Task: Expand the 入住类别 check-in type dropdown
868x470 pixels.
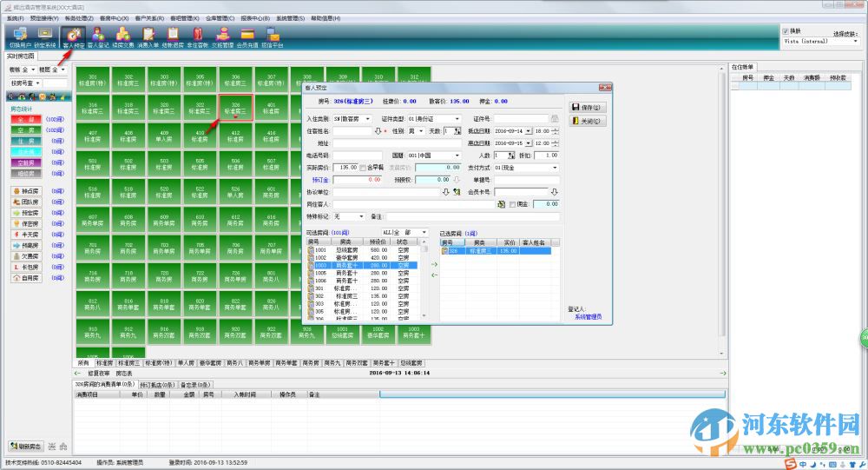Action: [367, 119]
